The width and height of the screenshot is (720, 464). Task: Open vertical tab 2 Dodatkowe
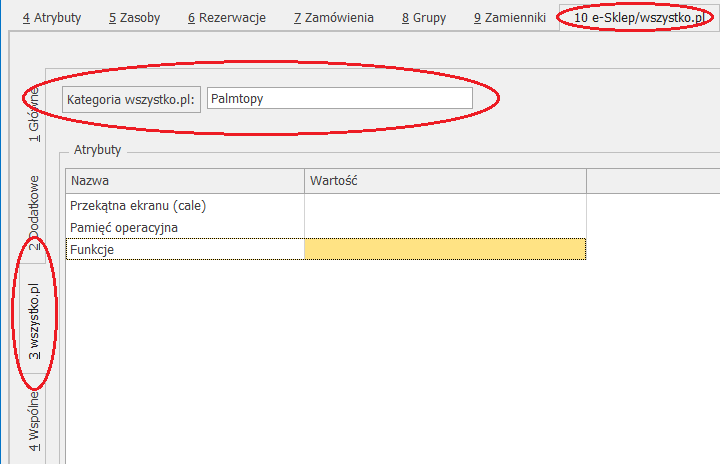coord(34,213)
